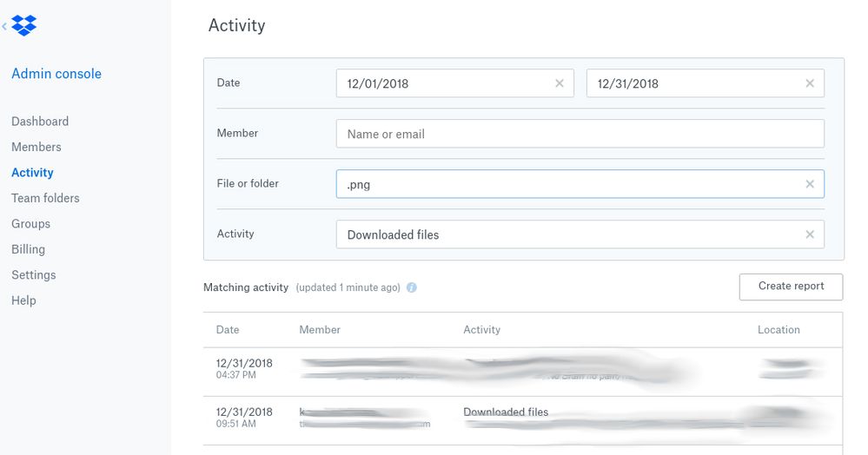Clear the .png file filter
868x455 pixels.
(810, 184)
